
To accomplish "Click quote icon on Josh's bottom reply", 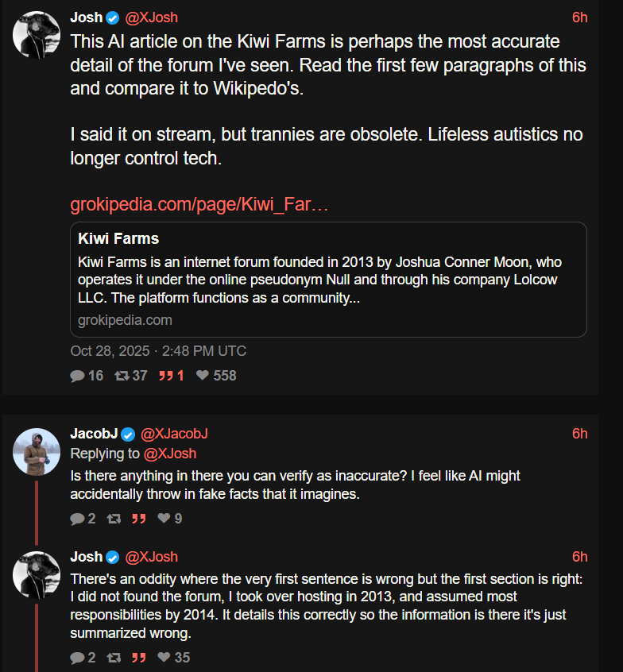I will tap(138, 658).
